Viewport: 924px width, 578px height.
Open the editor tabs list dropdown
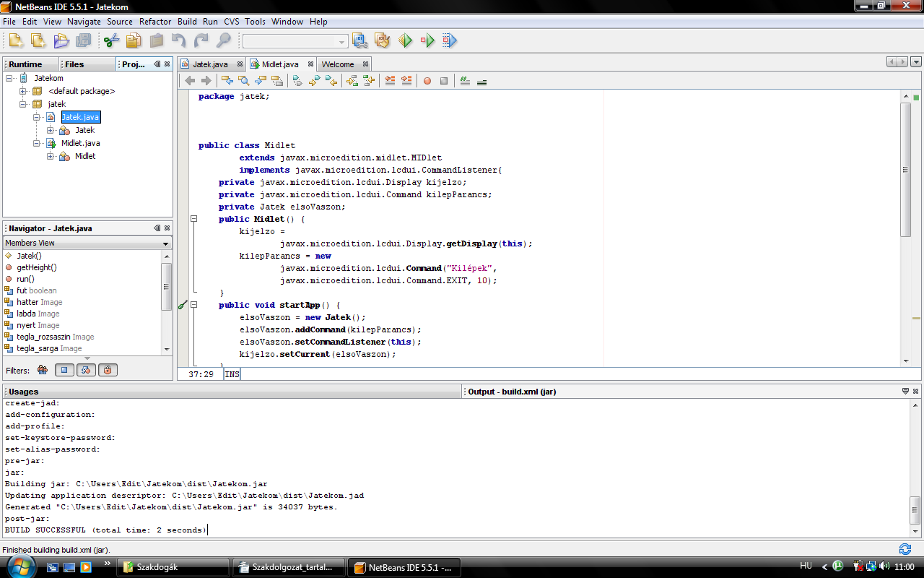916,63
